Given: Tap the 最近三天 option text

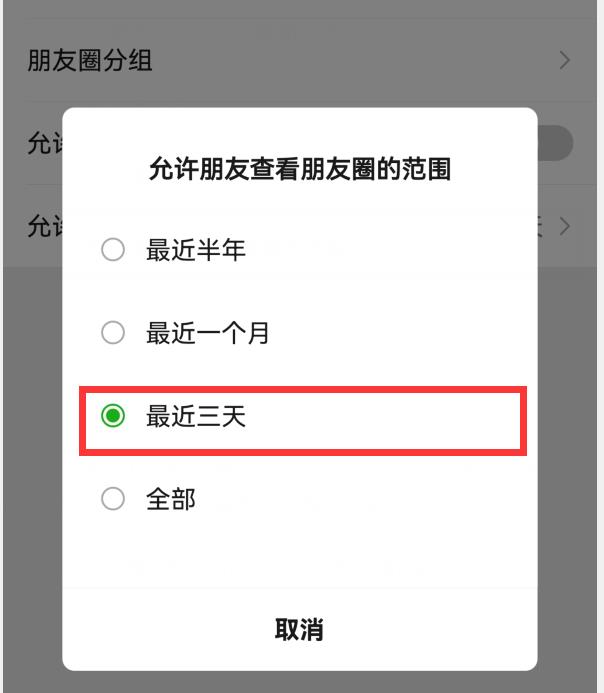Looking at the screenshot, I should [195, 416].
